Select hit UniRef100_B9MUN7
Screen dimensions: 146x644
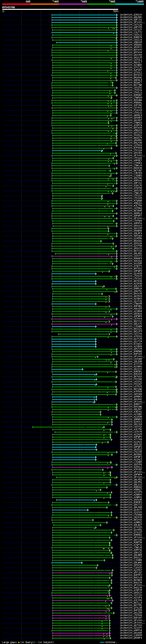pos(131,95)
